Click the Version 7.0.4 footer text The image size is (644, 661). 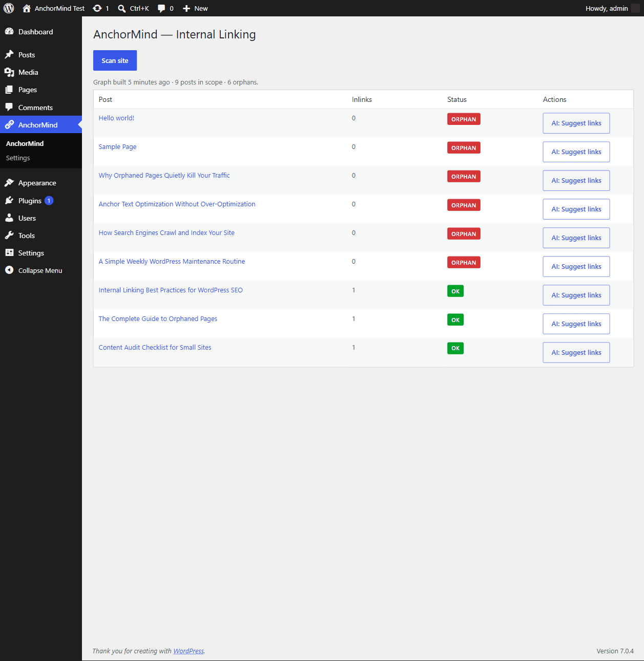tap(615, 651)
